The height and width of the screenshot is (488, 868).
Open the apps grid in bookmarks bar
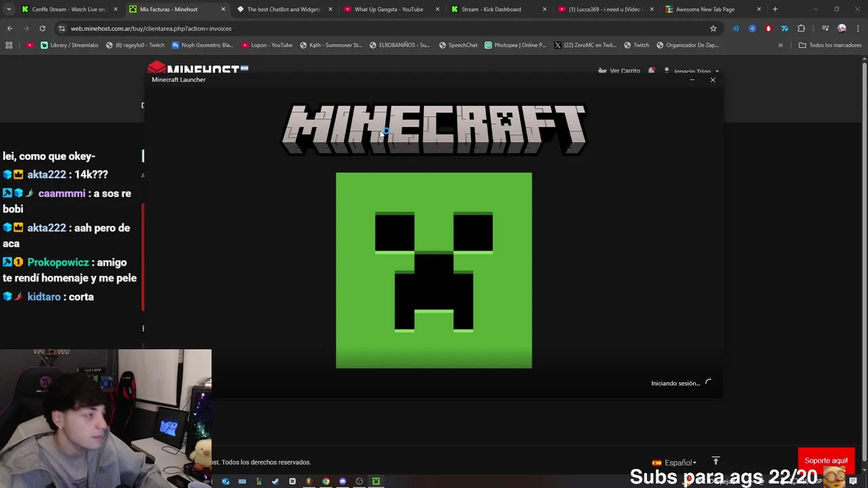9,45
